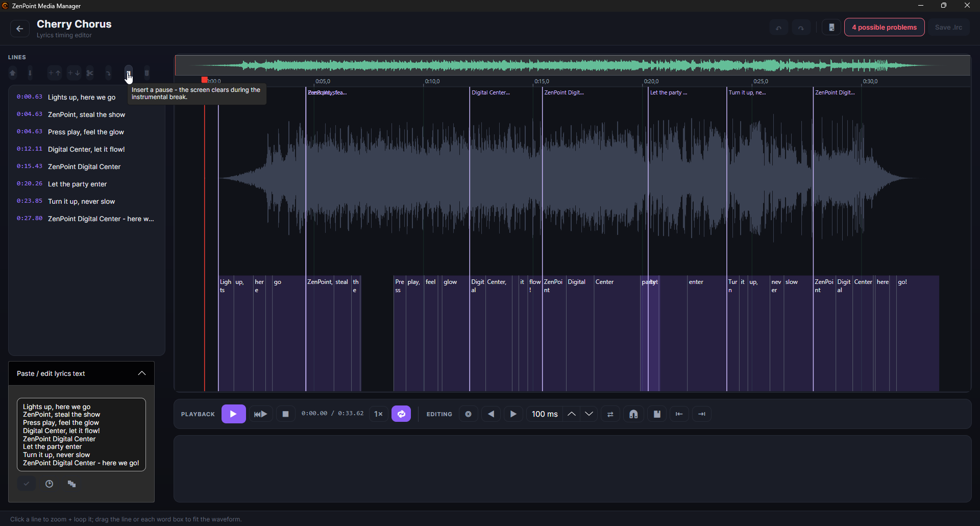Click the Save .lrc button
The width and height of the screenshot is (980, 526).
949,28
